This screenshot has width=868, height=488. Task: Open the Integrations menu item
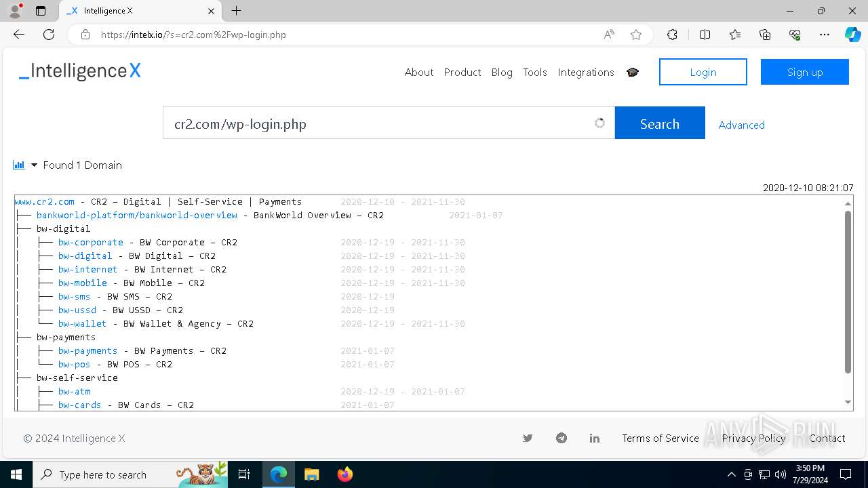coord(586,72)
